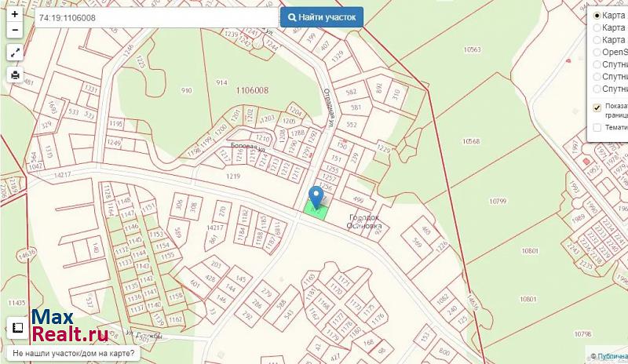
Task: Uncheck the Показать границы checkbox
Action: point(597,107)
